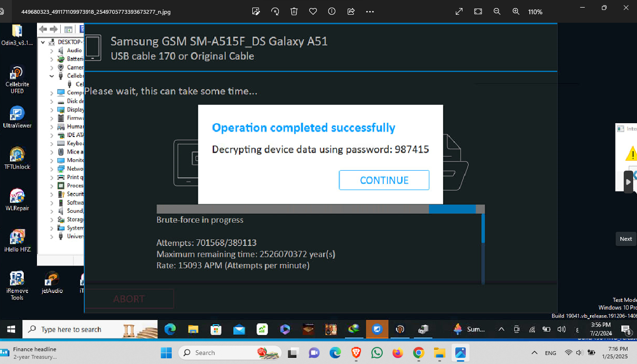Screen dimensions: 637x364
Task: Click the Windows 10 'Type here to search' box
Action: pyautogui.click(x=90, y=329)
